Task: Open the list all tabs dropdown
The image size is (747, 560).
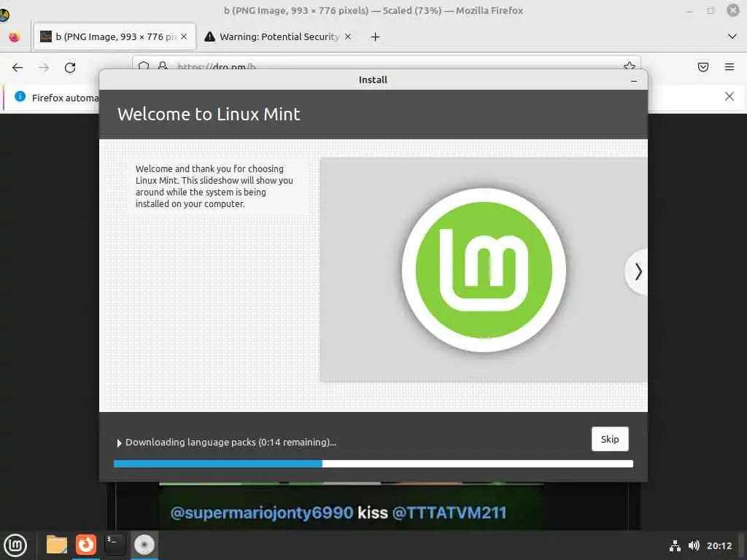Action: [x=732, y=36]
